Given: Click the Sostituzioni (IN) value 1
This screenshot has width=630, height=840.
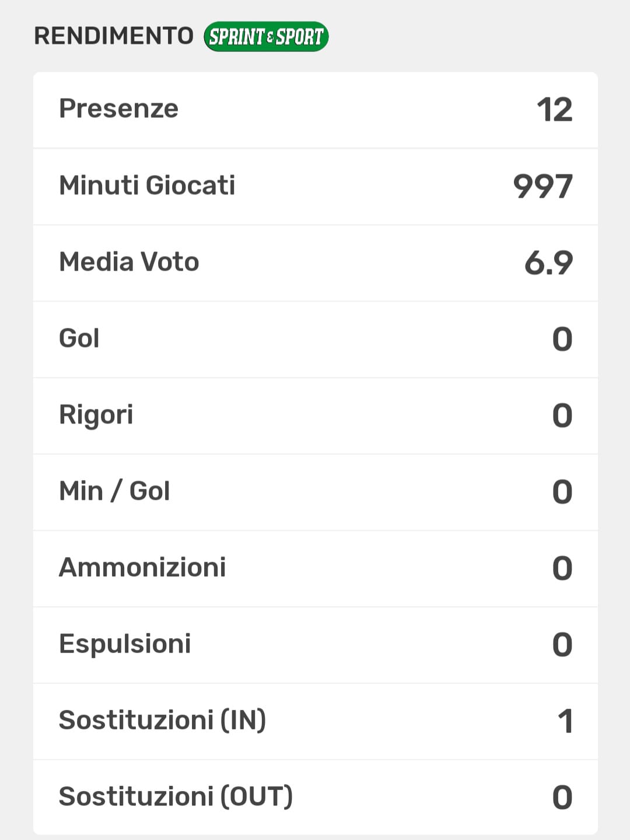Looking at the screenshot, I should click(565, 722).
